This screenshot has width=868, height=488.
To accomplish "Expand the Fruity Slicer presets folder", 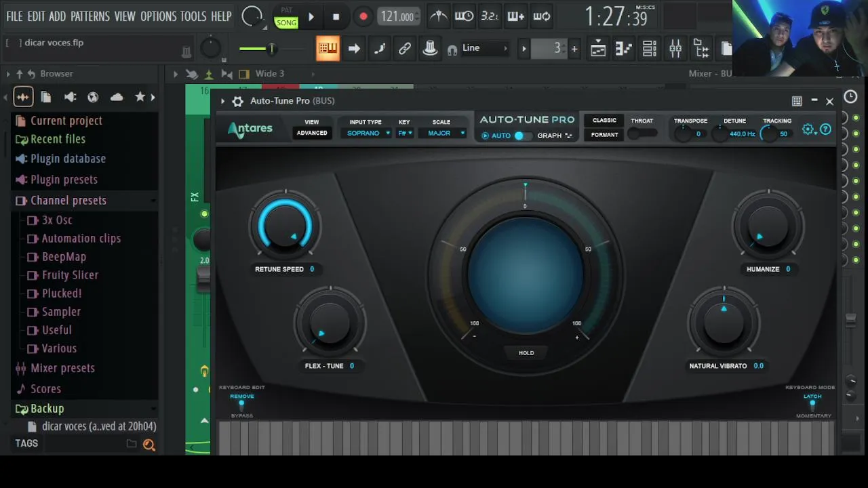I will pyautogui.click(x=70, y=275).
